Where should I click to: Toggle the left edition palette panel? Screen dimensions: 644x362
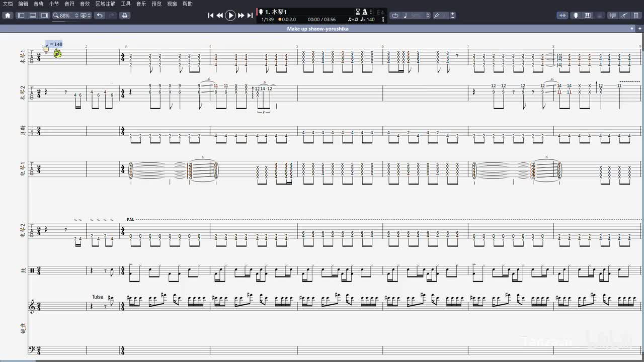[x=21, y=16]
